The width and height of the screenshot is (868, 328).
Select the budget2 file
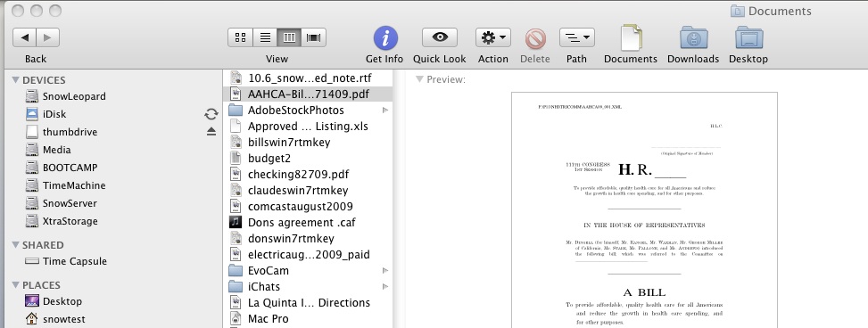[309, 158]
